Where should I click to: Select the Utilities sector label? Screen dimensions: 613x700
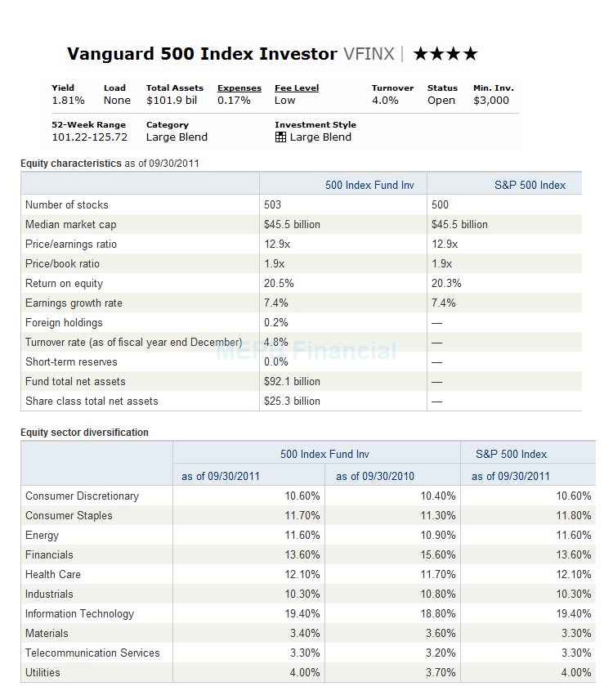43,673
